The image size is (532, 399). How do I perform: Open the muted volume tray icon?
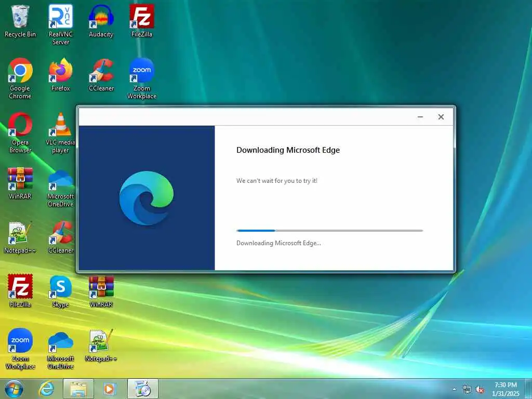point(480,390)
